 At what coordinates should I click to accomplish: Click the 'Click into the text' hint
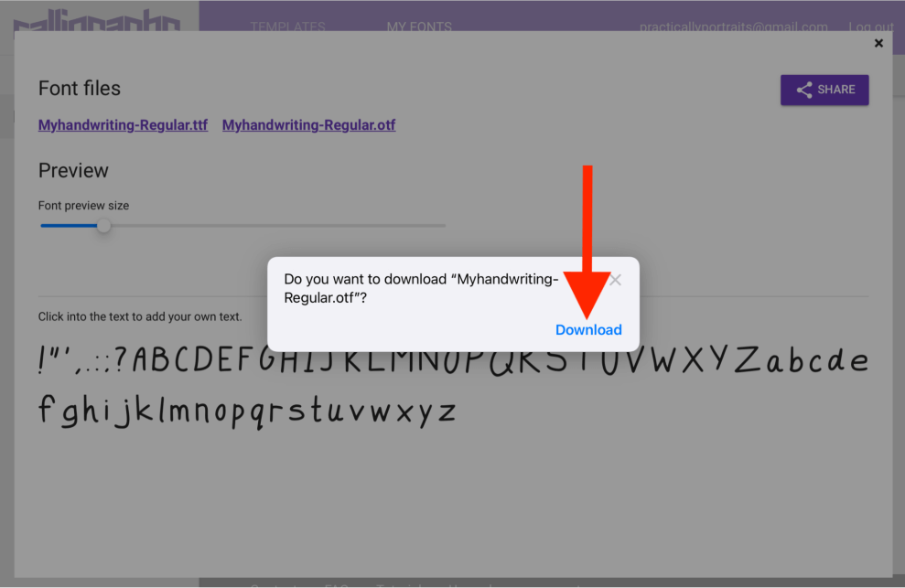click(x=140, y=316)
